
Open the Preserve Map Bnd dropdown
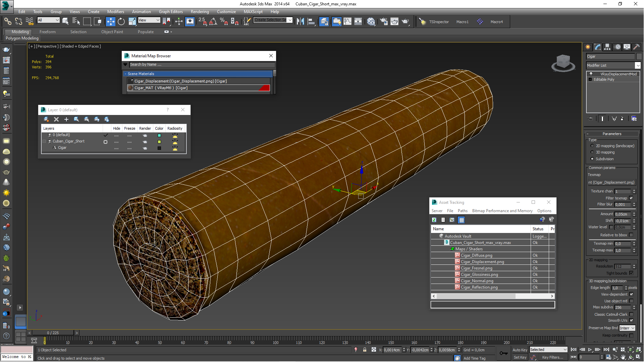[x=627, y=328]
